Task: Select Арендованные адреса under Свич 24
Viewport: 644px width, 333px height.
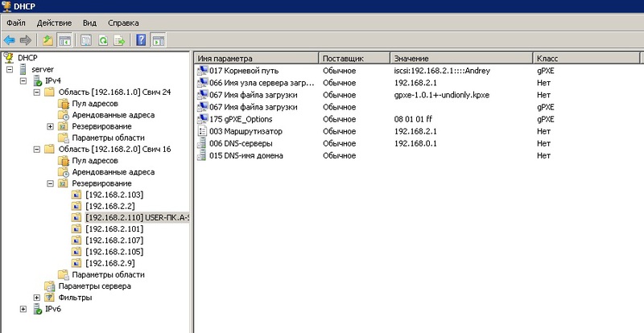Action: (114, 115)
